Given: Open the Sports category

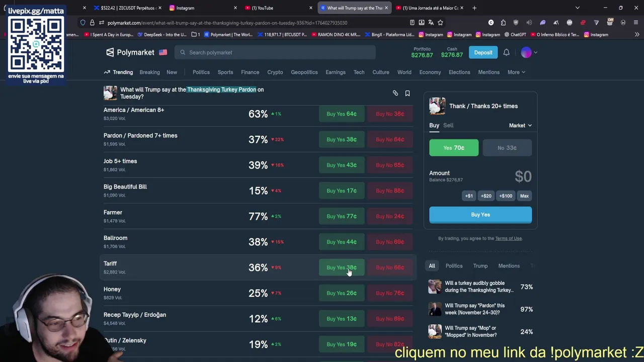Looking at the screenshot, I should pos(225,72).
